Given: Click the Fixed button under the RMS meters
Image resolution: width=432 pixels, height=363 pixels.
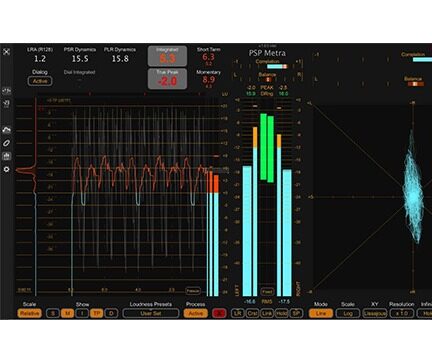Looking at the screenshot, I should click(267, 291).
